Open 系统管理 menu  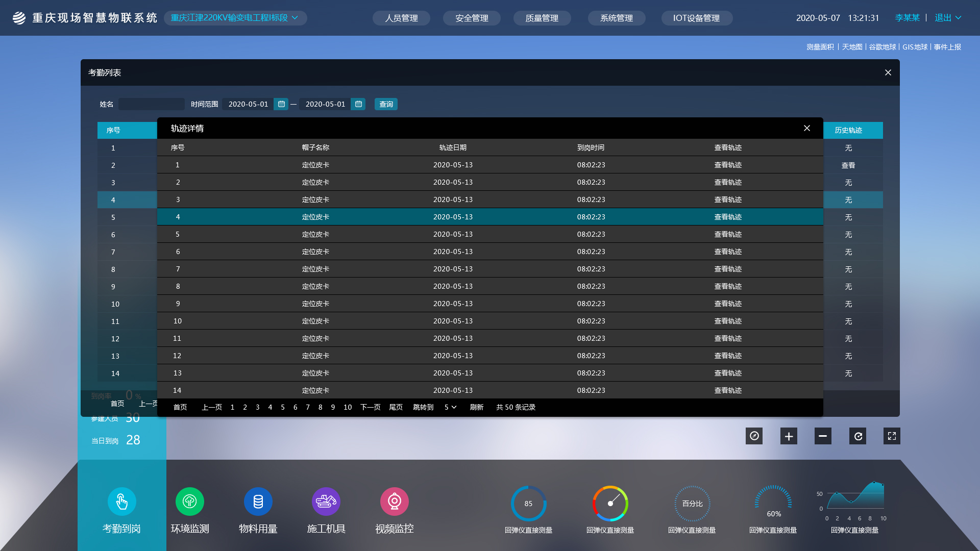point(617,18)
